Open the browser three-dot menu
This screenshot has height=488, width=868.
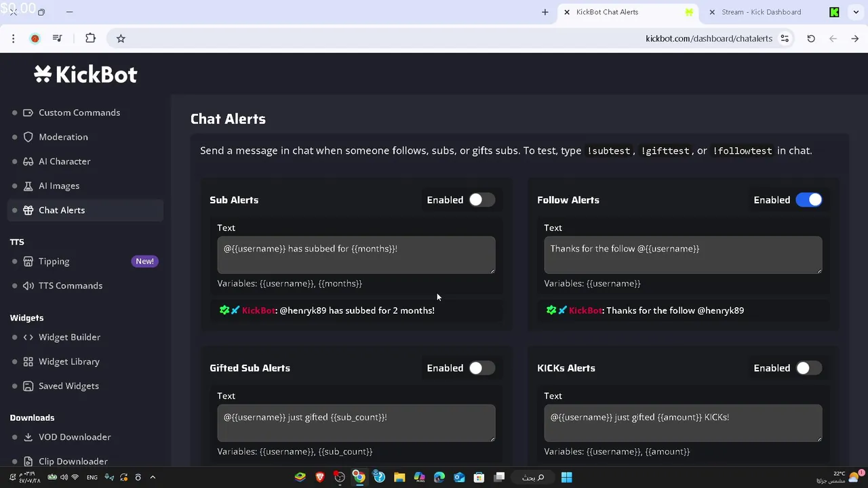click(x=13, y=39)
